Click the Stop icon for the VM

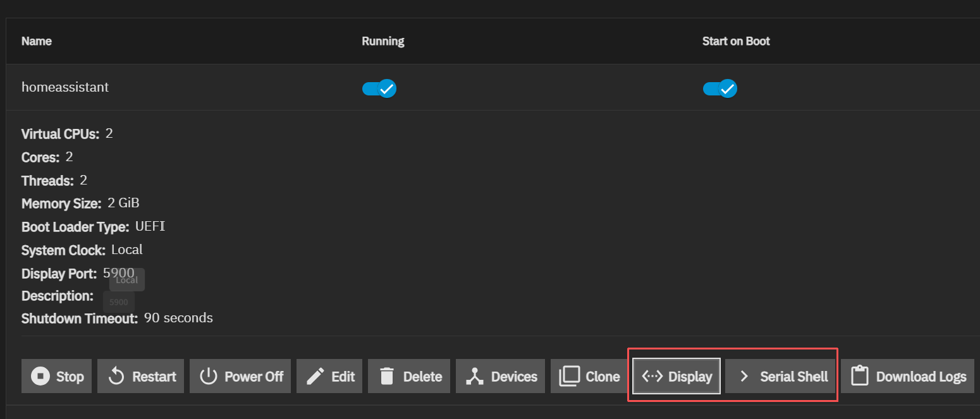click(40, 377)
